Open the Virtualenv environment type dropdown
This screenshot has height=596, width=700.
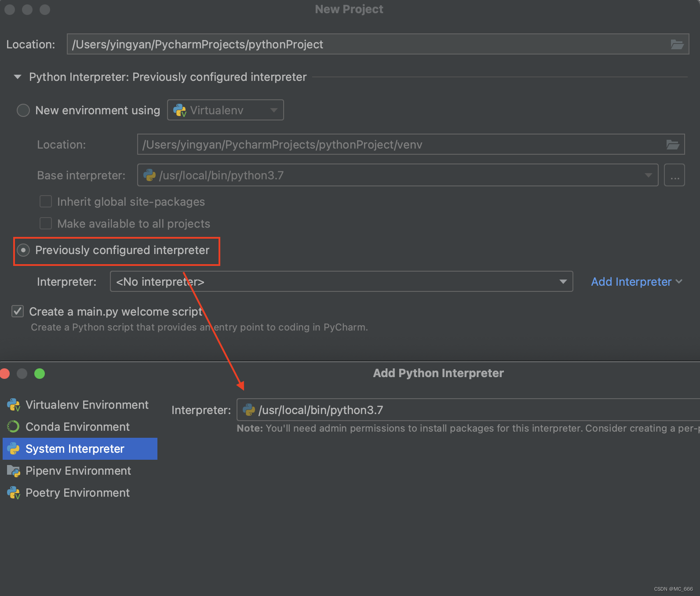(x=226, y=110)
